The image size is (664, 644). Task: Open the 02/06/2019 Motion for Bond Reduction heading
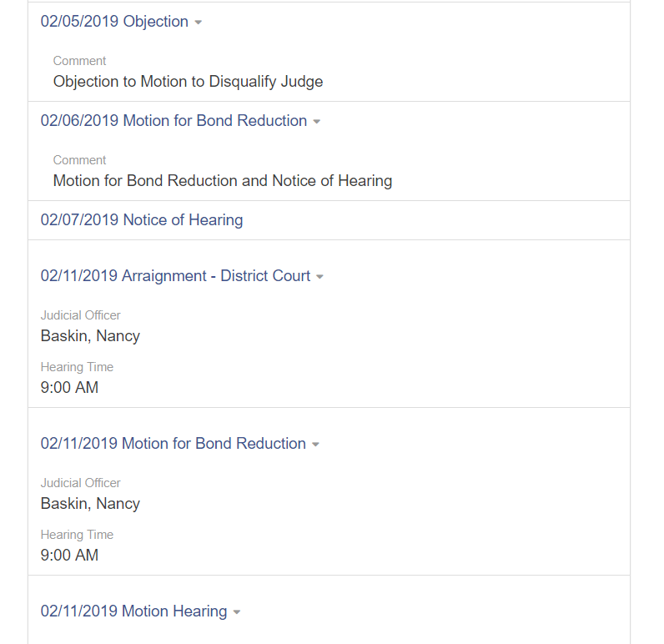pyautogui.click(x=174, y=121)
